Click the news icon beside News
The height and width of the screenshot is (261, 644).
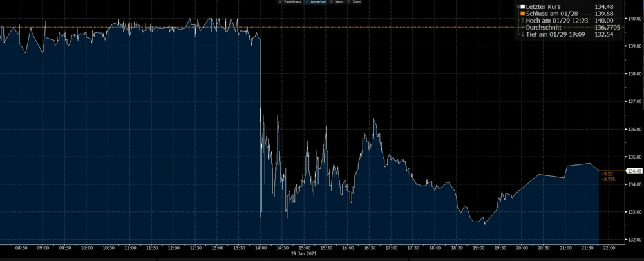click(x=332, y=2)
